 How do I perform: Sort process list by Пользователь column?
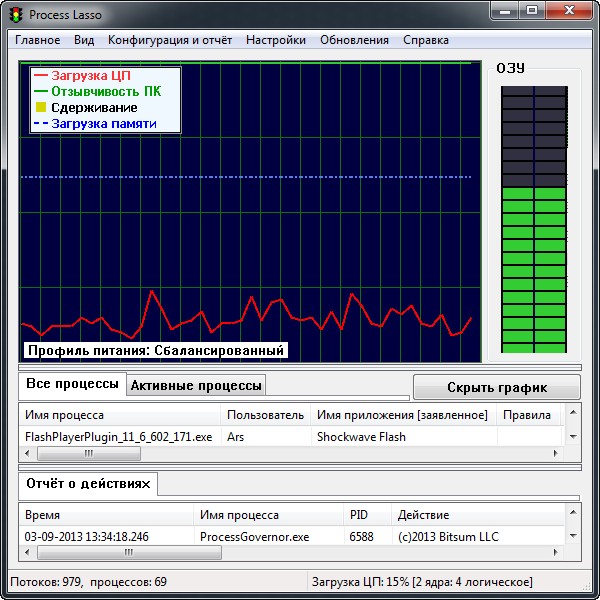point(265,415)
